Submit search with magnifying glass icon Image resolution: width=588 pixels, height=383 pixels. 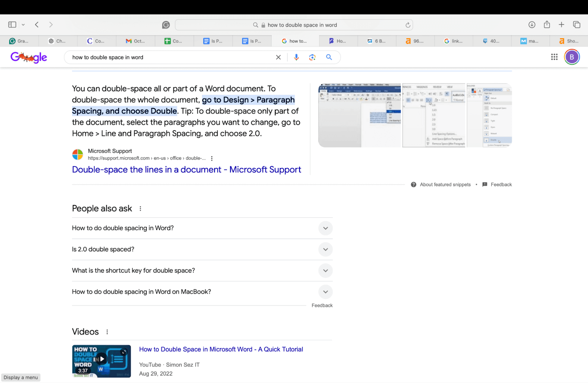(x=329, y=57)
